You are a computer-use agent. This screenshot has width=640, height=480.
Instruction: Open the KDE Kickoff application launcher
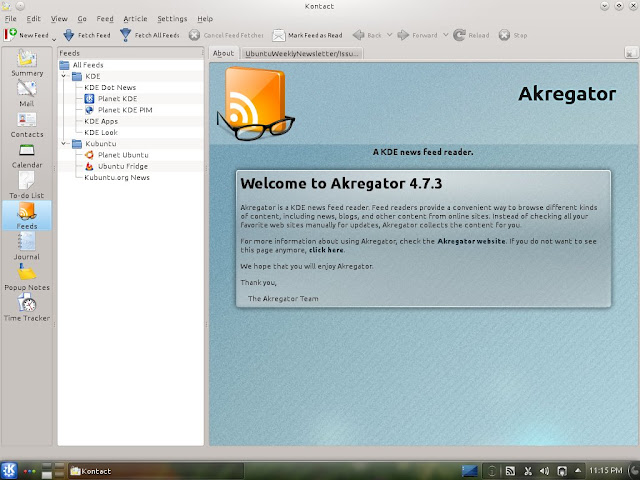click(9, 471)
